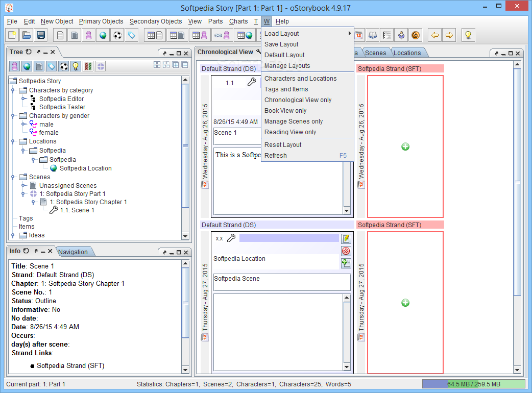Viewport: 532px width, 393px height.
Task: Collapse the 1: Softpedia Story Part 1 node
Action: tap(23, 193)
